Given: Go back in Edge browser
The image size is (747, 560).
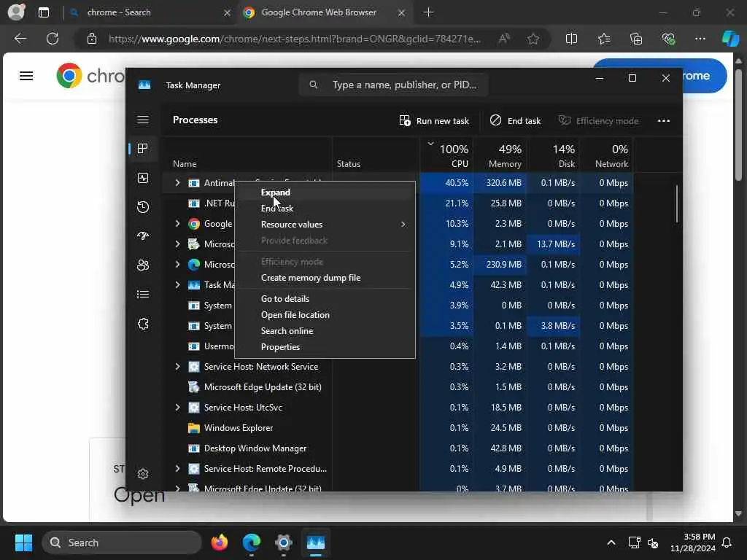Looking at the screenshot, I should point(20,39).
